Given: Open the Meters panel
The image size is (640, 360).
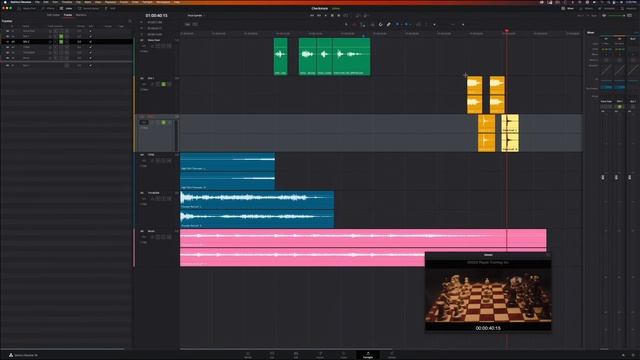Looking at the screenshot, I should [x=587, y=8].
